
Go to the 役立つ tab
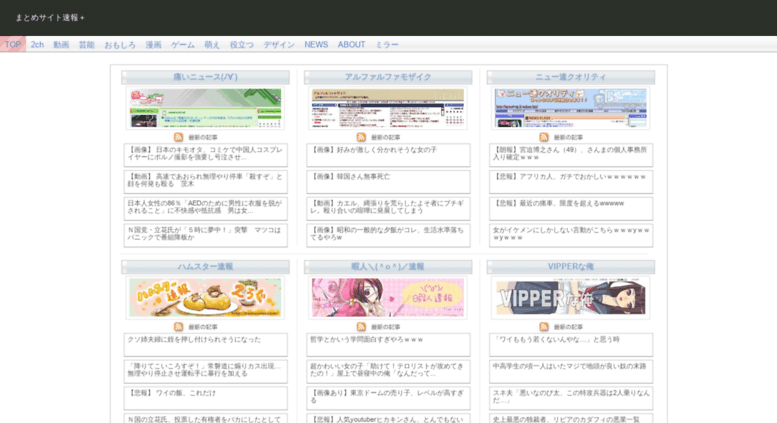coord(241,45)
